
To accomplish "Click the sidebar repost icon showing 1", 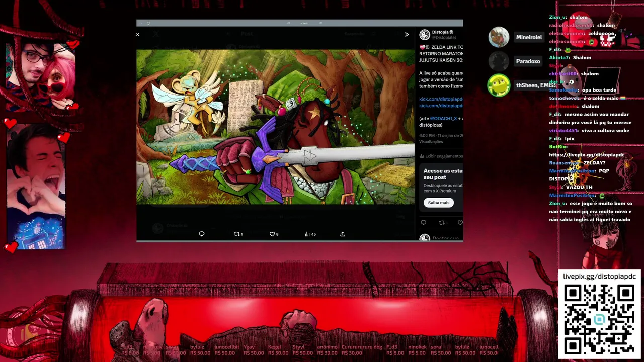I will [x=443, y=223].
